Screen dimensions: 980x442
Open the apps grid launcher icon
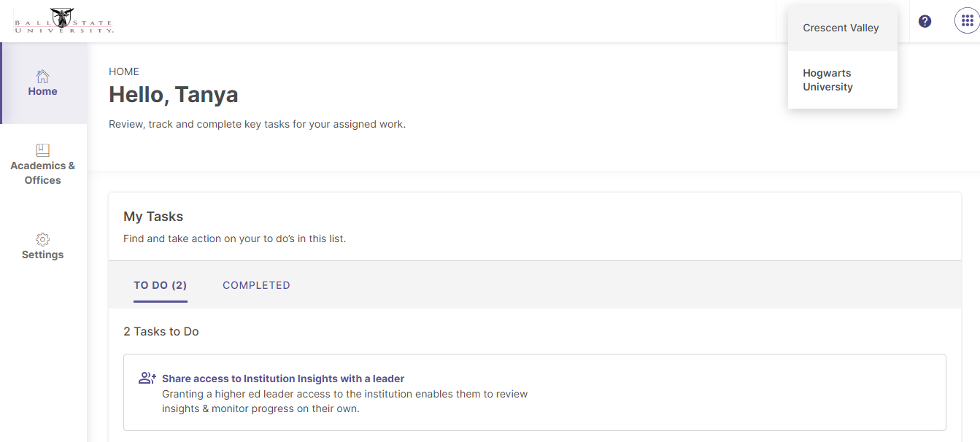click(967, 21)
